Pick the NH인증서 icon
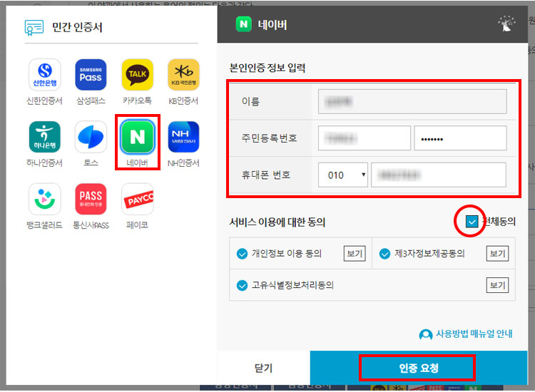 pos(183,137)
